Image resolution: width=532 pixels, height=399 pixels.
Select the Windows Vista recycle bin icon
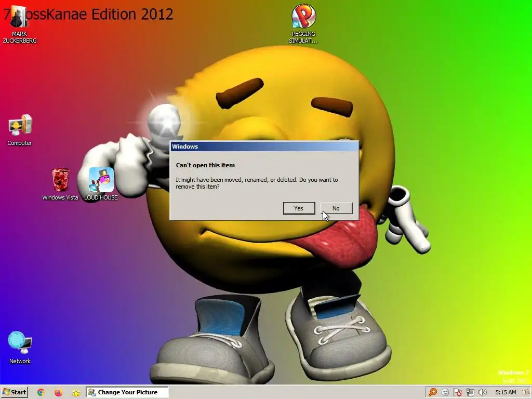click(60, 184)
